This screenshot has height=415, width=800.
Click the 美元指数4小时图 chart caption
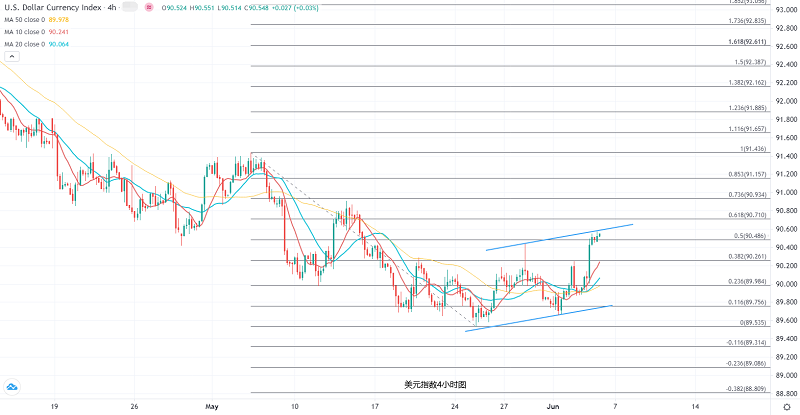coord(435,384)
